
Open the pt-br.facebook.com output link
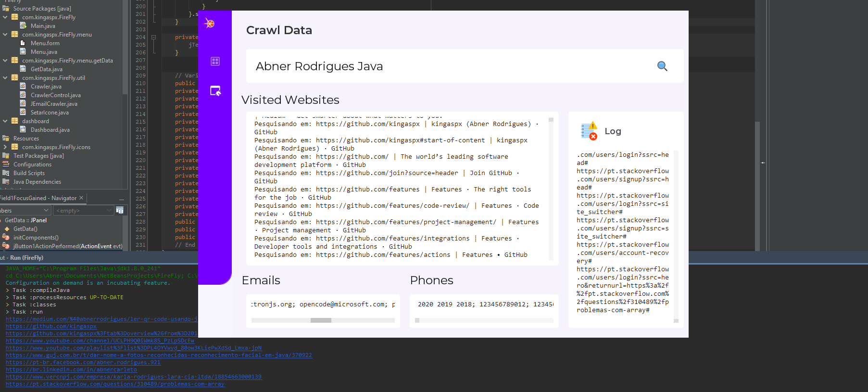point(83,362)
